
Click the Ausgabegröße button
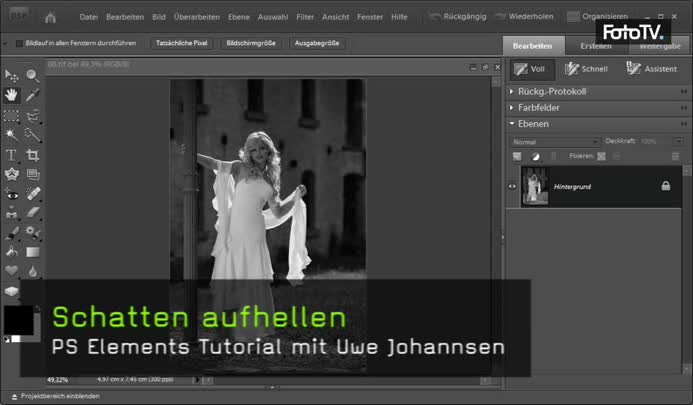[x=317, y=43]
